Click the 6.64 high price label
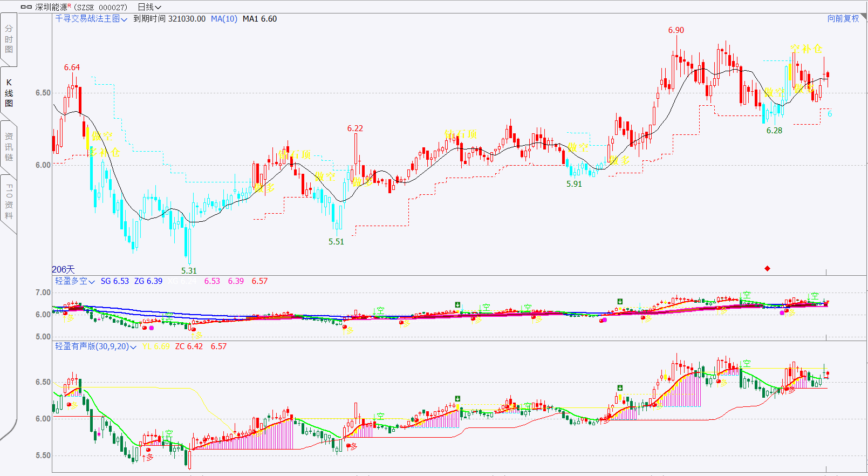This screenshot has height=476, width=868. click(x=72, y=67)
